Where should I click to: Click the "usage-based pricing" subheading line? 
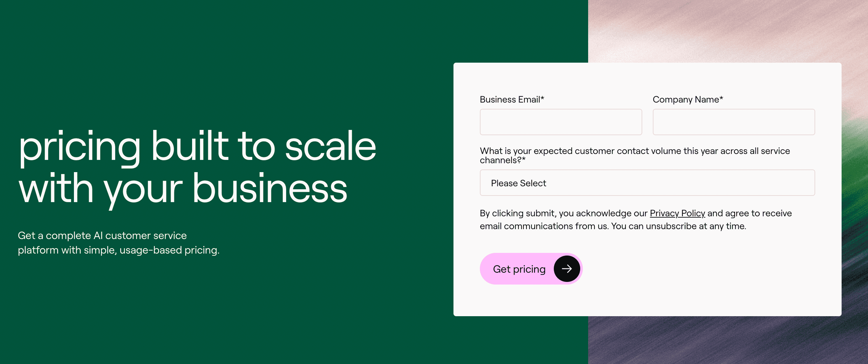coord(118,250)
